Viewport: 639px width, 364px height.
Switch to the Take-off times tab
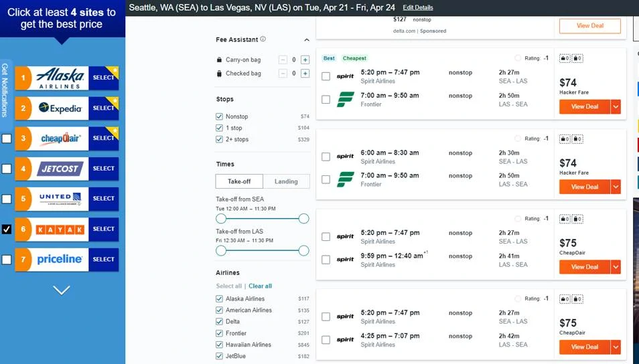(239, 181)
